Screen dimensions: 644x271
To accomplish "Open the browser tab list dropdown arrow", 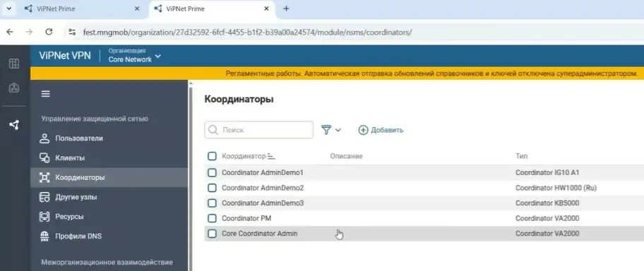I will click(x=9, y=8).
